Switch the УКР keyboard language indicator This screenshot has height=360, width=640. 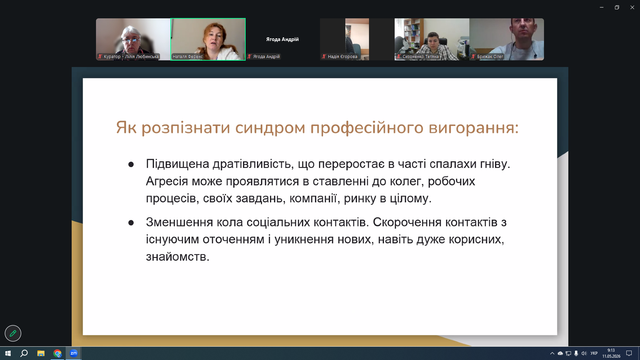pyautogui.click(x=594, y=353)
